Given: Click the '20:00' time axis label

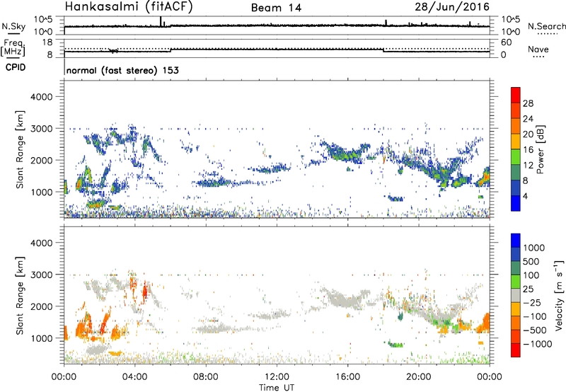Looking at the screenshot, I should (418, 377).
